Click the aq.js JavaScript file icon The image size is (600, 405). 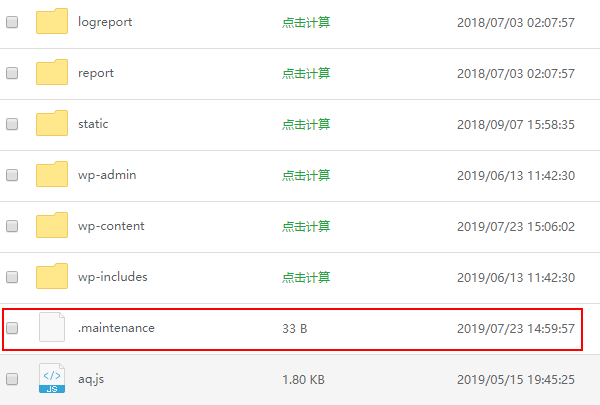click(51, 379)
